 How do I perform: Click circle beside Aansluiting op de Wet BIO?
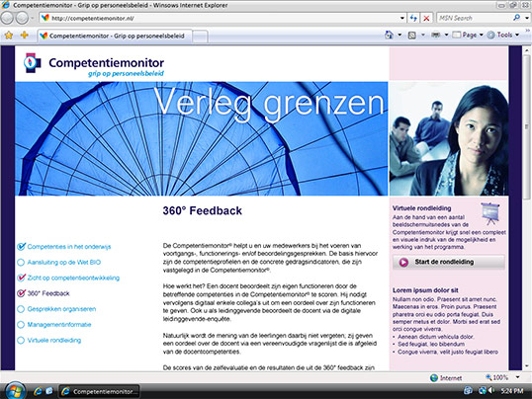pos(21,263)
